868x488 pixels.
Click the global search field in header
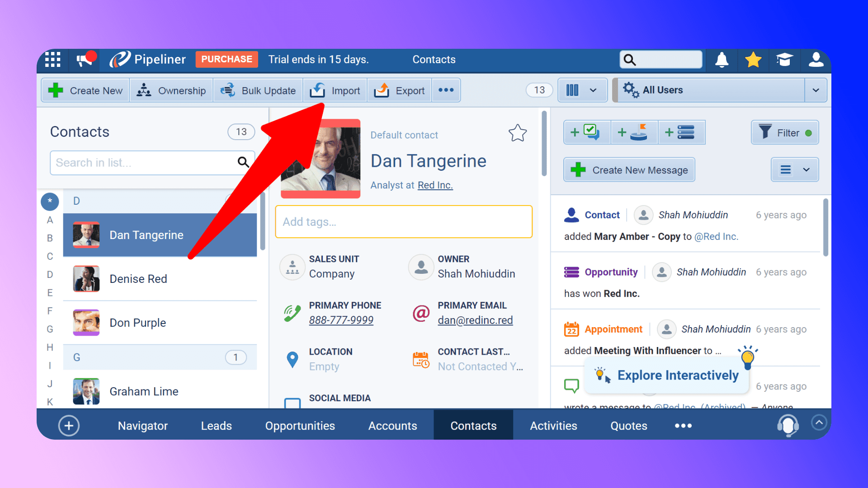pos(661,60)
